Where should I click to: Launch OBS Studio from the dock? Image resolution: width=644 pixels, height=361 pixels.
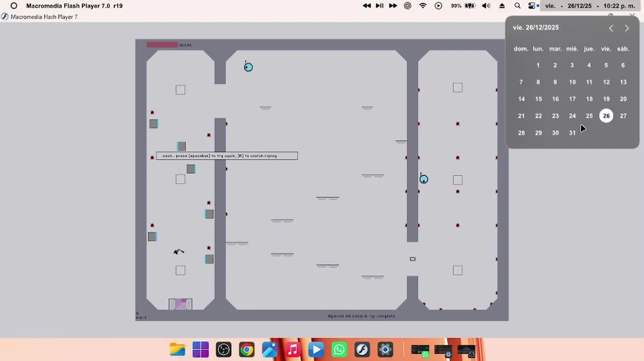223,349
